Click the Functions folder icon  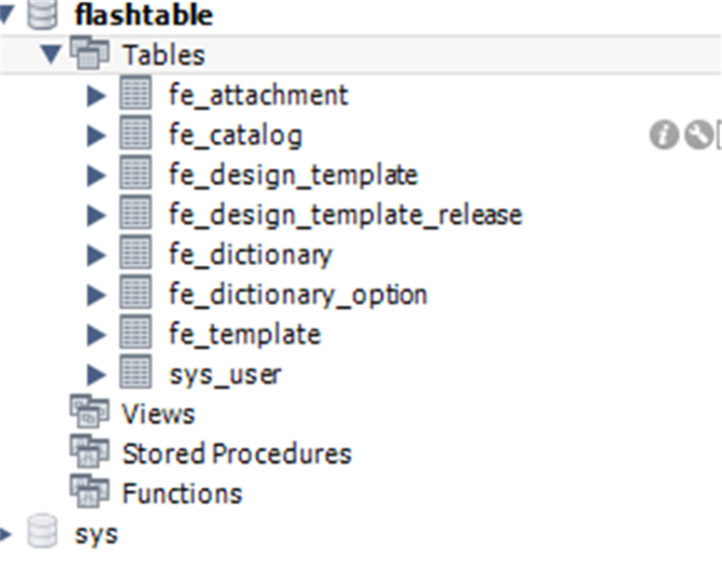pyautogui.click(x=90, y=491)
